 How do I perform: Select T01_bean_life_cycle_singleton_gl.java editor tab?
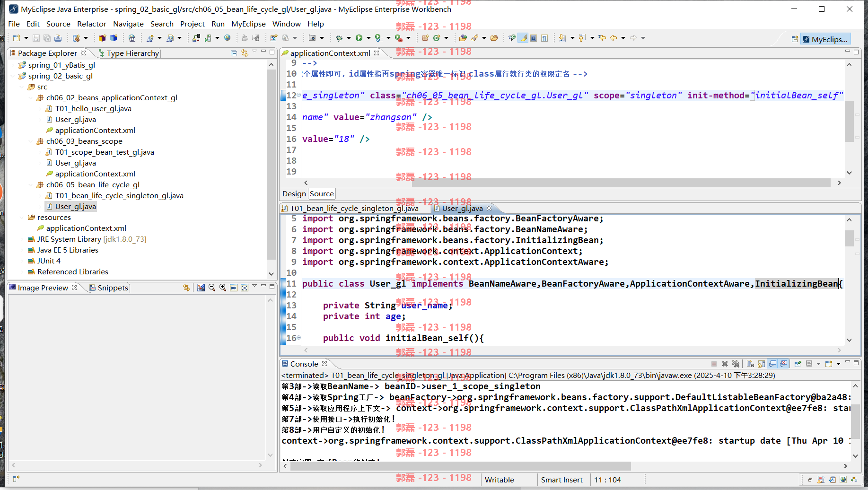pos(350,208)
